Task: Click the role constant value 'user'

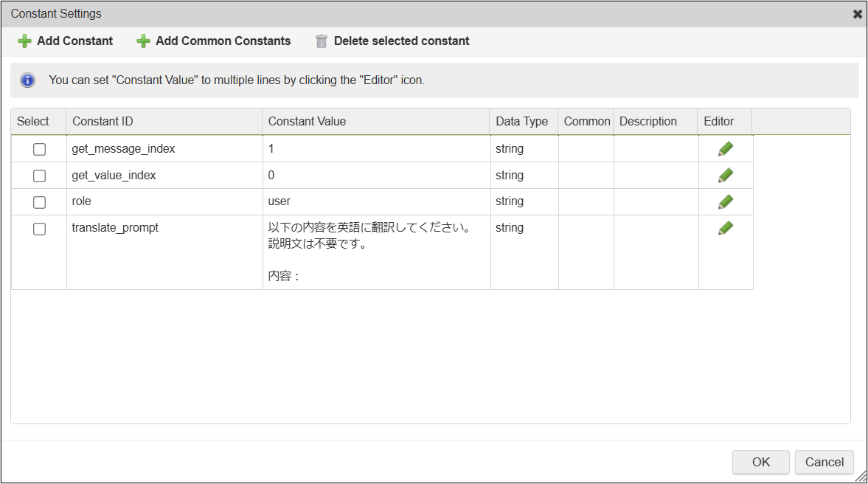Action: [x=280, y=201]
